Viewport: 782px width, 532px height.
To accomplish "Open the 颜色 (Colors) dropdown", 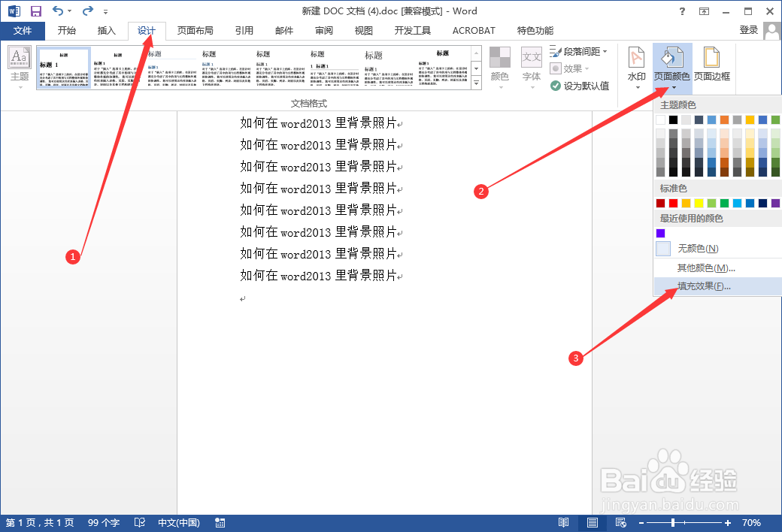I will coord(500,66).
